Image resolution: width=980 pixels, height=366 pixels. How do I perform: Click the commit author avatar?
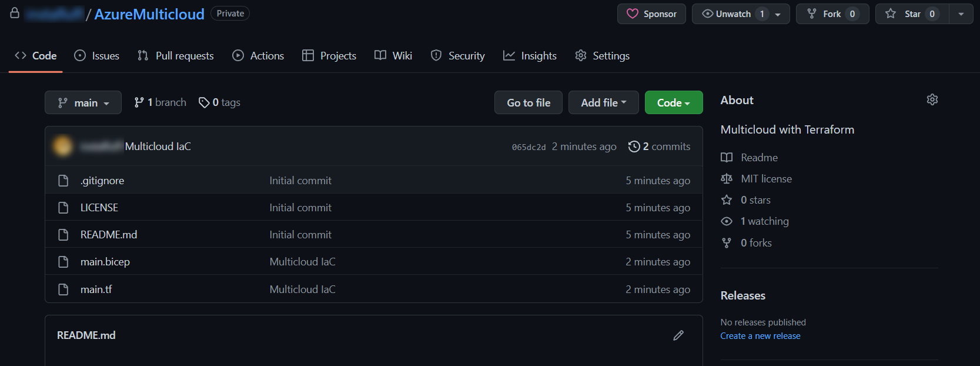pos(63,146)
